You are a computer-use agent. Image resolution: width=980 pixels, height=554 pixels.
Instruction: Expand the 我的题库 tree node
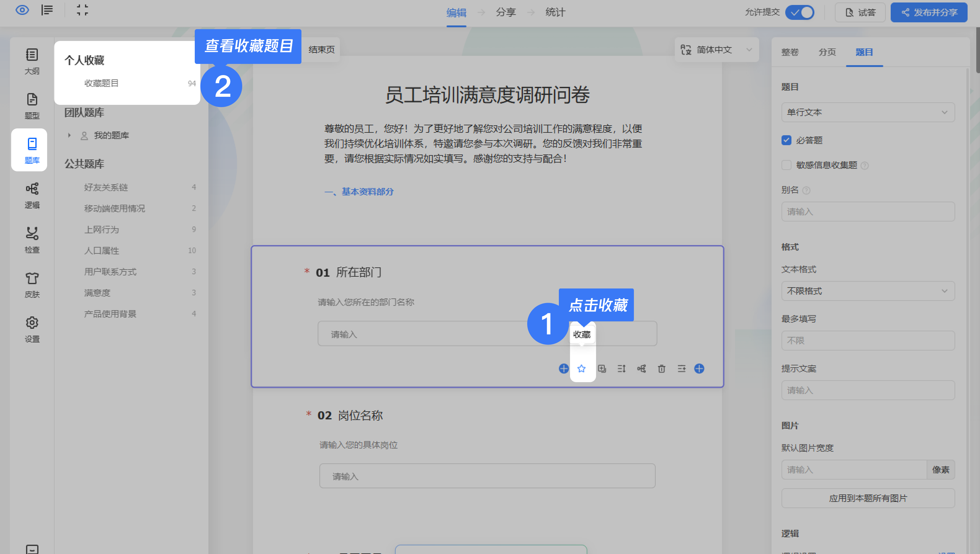point(69,136)
